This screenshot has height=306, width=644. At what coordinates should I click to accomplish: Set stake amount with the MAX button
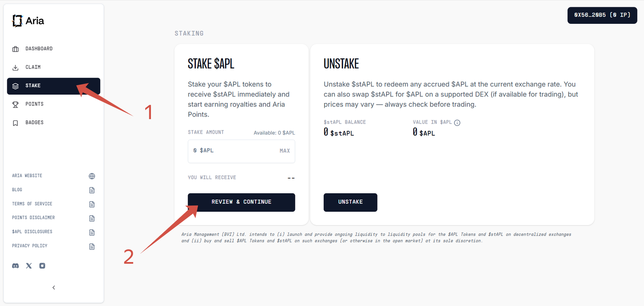coord(285,151)
